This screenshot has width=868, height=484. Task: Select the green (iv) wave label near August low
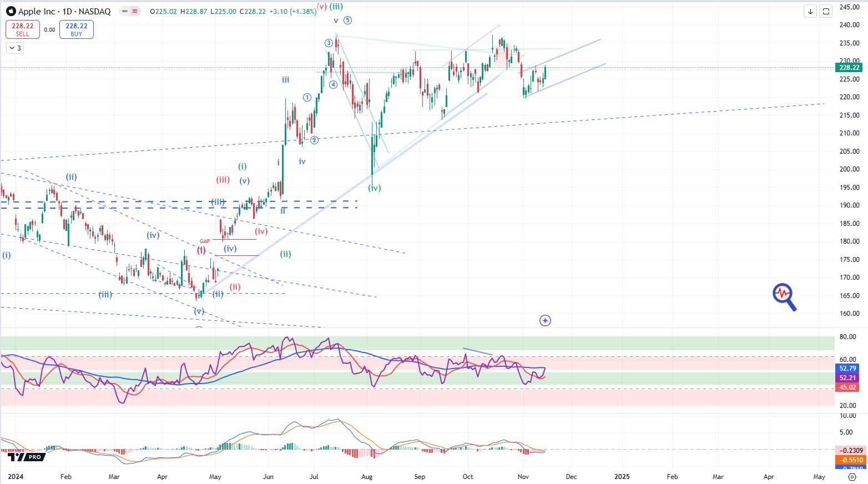pos(375,188)
